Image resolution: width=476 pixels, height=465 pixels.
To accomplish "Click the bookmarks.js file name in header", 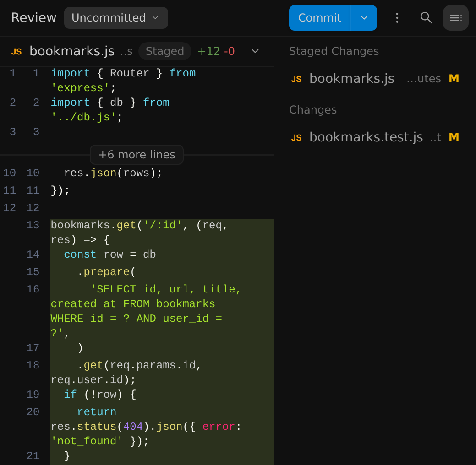I will pos(72,51).
